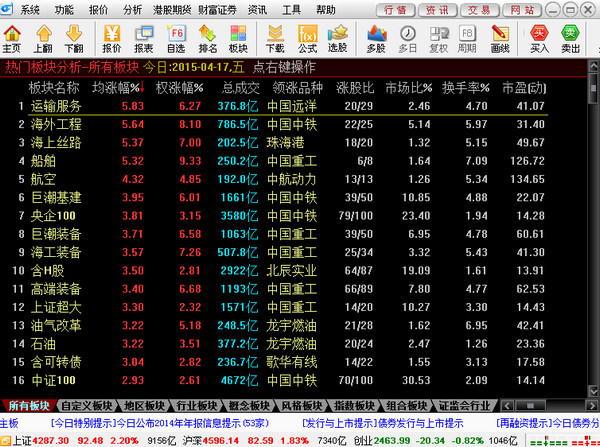Click the red 买入 buy icon
The image size is (600, 447).
pyautogui.click(x=540, y=38)
